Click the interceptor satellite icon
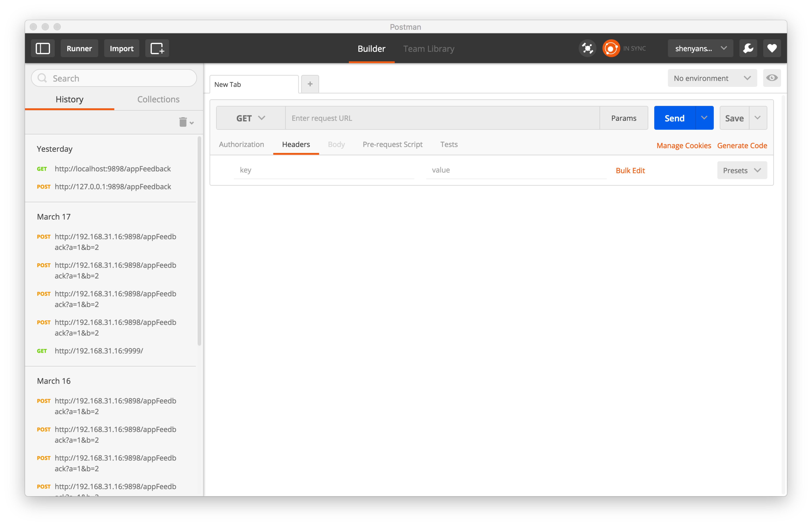This screenshot has width=812, height=526. tap(587, 48)
